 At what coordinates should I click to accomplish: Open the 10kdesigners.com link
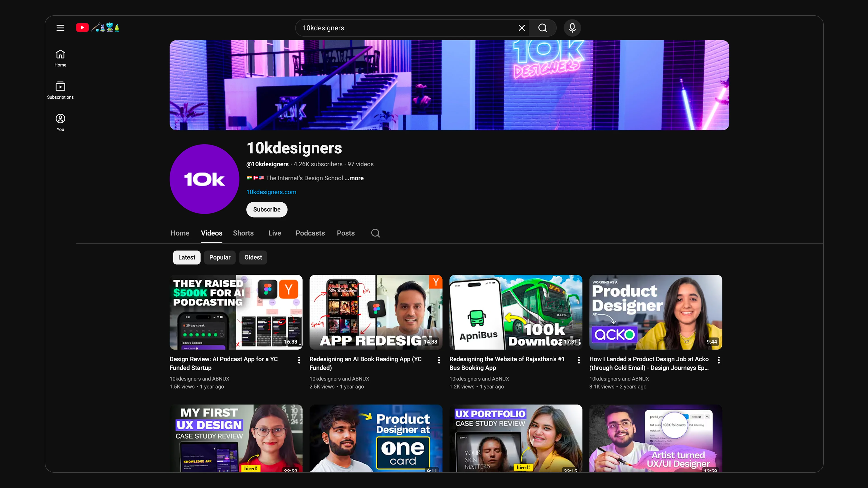click(x=271, y=192)
